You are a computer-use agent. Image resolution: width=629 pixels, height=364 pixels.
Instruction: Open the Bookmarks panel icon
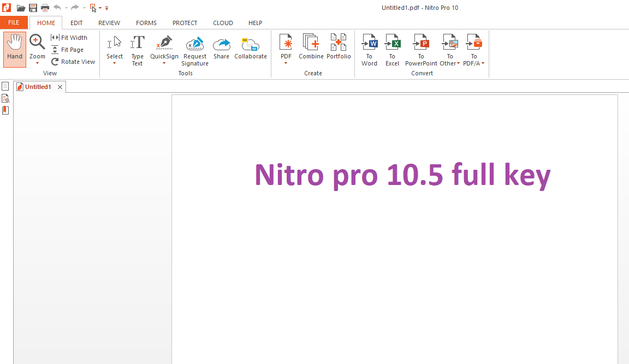coord(5,110)
